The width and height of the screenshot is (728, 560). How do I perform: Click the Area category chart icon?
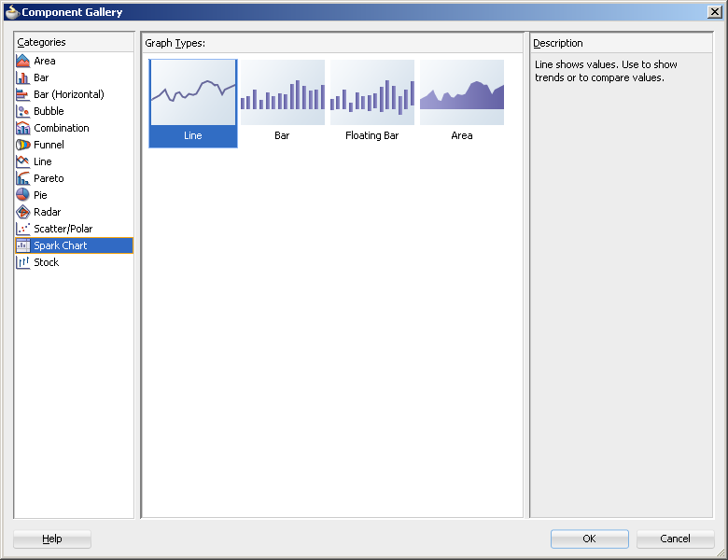[x=22, y=61]
